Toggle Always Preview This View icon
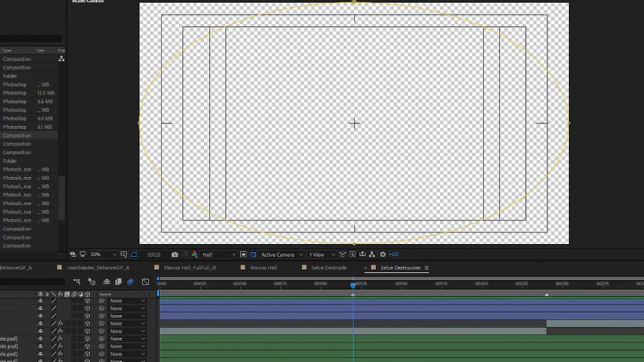 pos(72,255)
